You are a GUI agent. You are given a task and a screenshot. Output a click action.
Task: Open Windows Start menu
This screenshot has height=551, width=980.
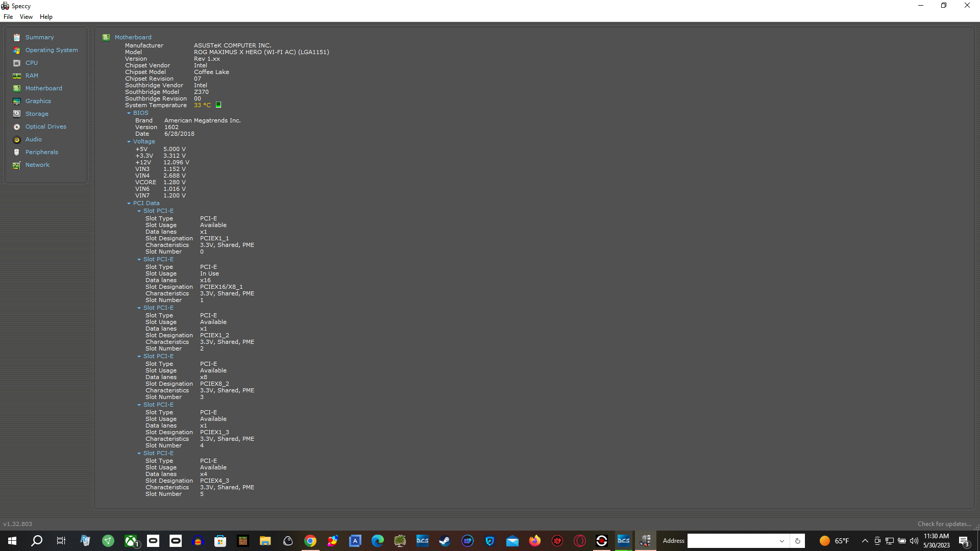pos(12,541)
